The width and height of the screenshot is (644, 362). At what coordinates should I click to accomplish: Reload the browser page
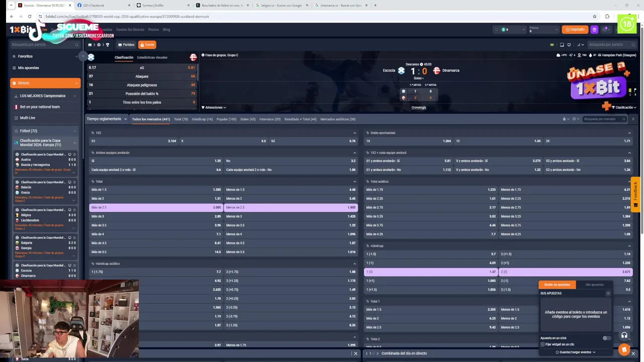point(29,17)
